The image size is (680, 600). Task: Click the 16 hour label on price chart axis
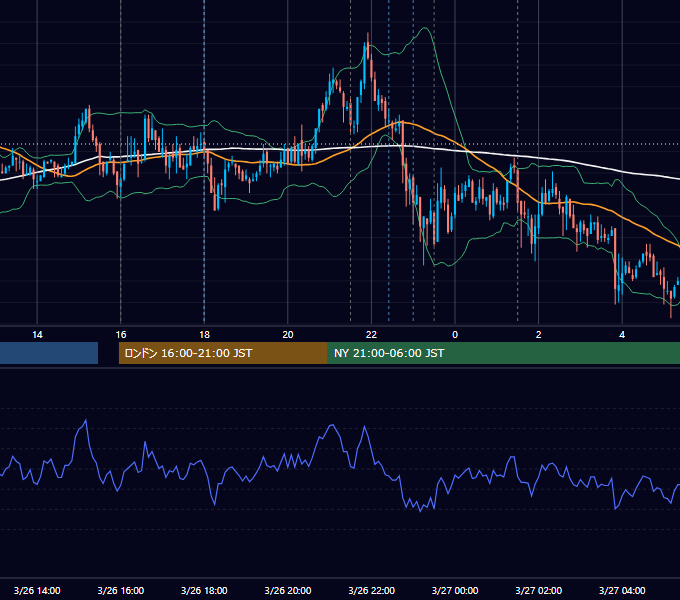point(121,335)
